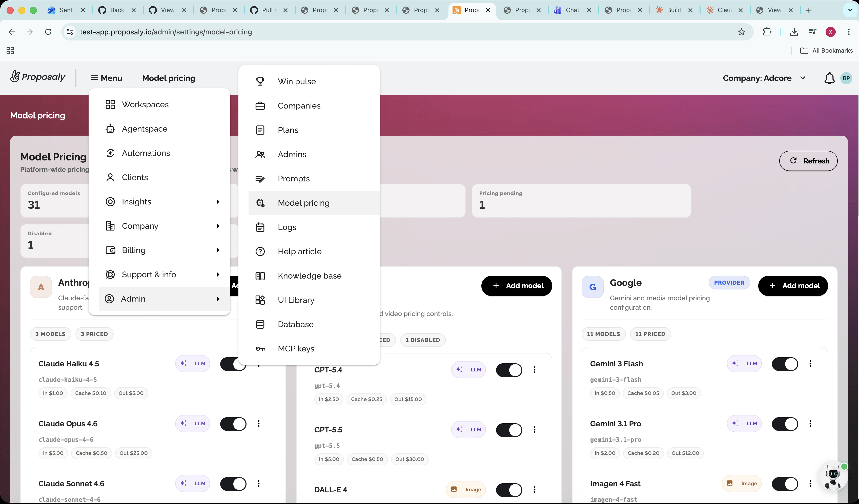Select Model pricing in the Admin submenu
The image size is (859, 504).
314,203
